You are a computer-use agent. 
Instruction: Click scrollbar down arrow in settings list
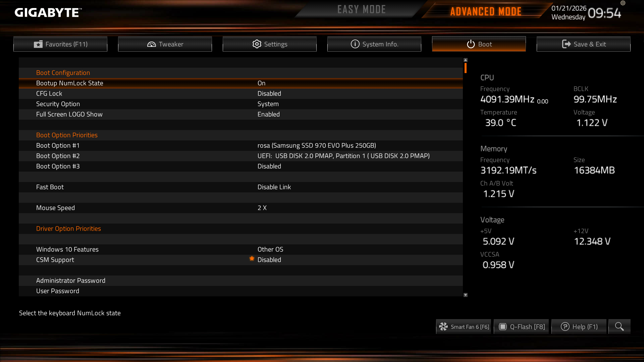click(x=466, y=295)
